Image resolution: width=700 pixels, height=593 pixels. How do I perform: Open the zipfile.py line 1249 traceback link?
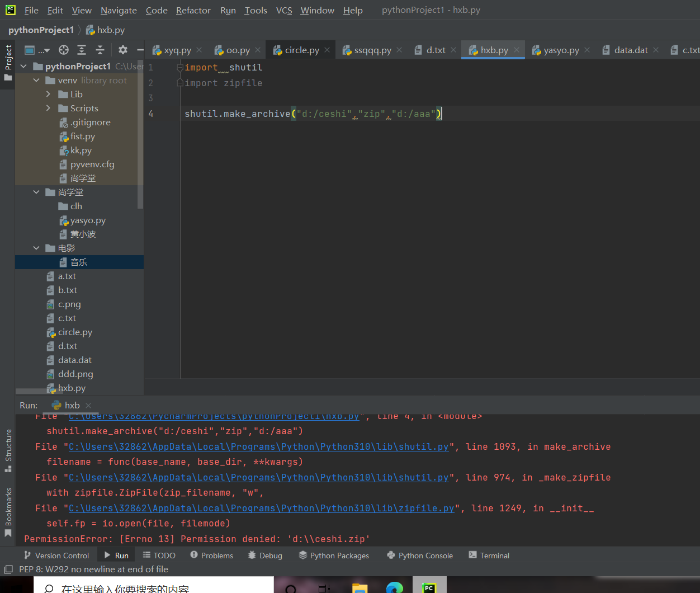click(x=261, y=508)
